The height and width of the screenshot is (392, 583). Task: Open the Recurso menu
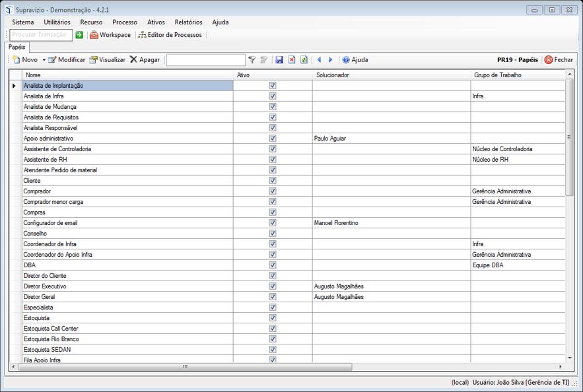(91, 22)
